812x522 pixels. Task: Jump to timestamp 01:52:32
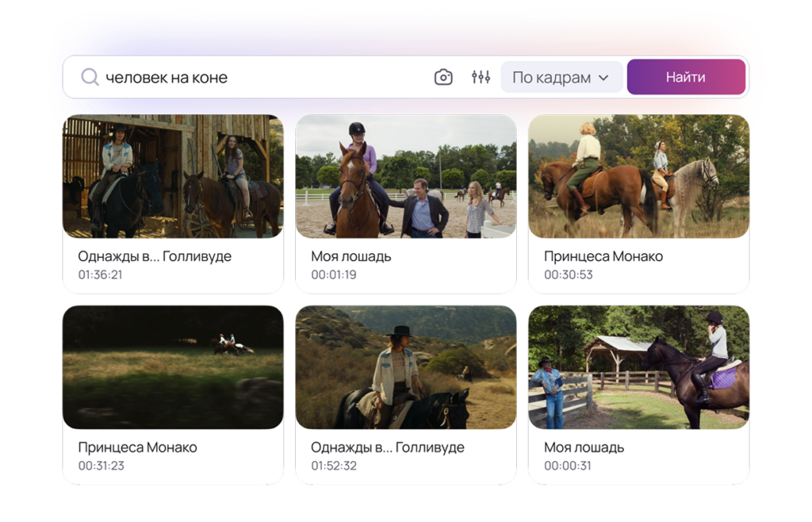coord(334,466)
